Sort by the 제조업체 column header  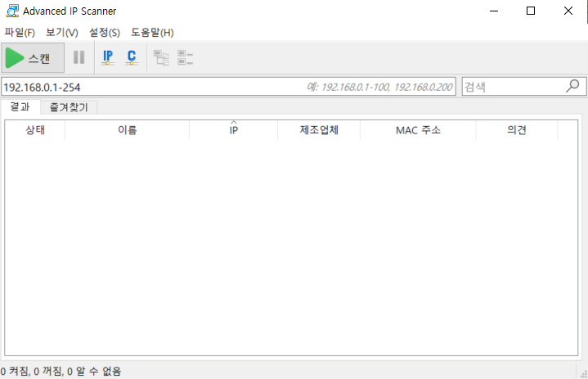pyautogui.click(x=319, y=130)
